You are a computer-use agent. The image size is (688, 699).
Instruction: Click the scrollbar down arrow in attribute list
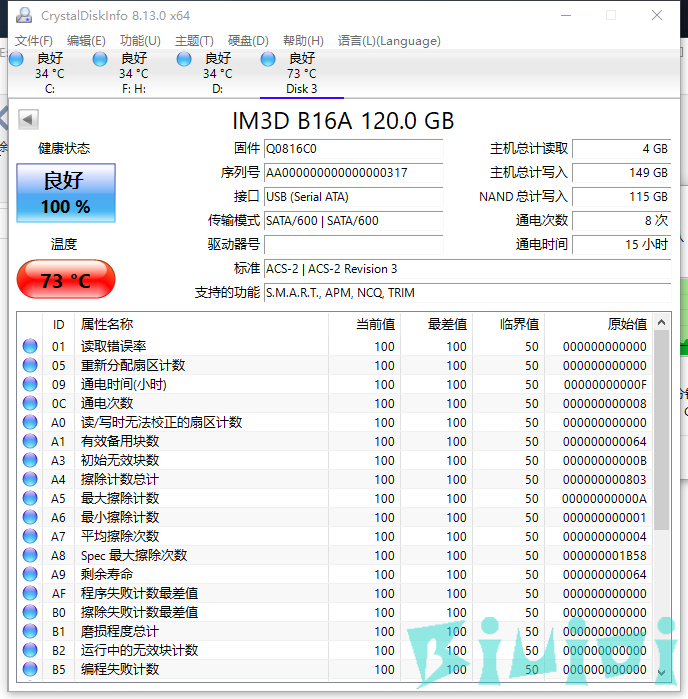[x=662, y=672]
